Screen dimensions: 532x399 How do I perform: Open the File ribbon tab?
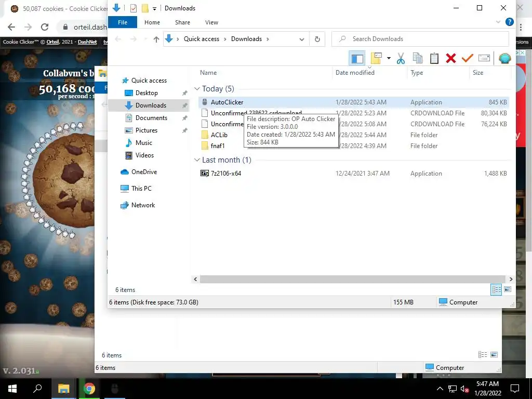[123, 22]
